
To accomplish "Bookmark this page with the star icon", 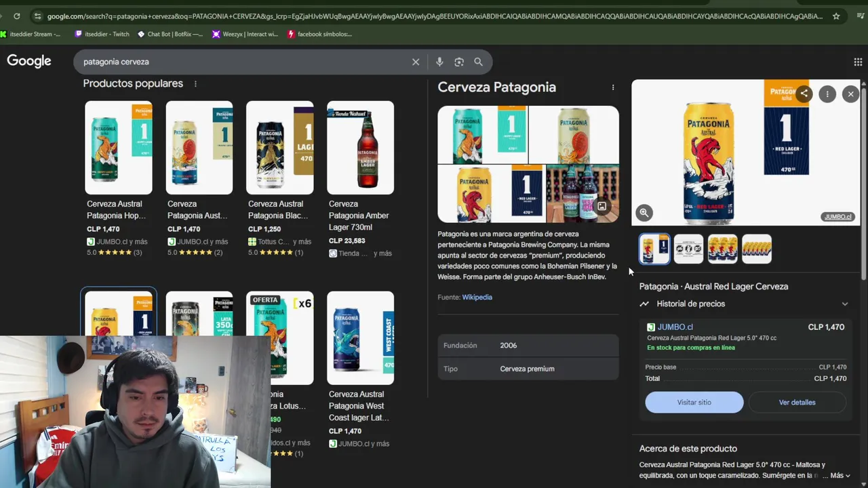I will (x=836, y=16).
